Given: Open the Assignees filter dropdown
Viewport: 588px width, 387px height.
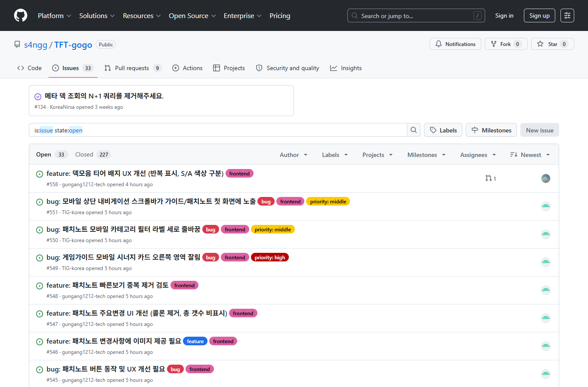Looking at the screenshot, I should point(478,155).
